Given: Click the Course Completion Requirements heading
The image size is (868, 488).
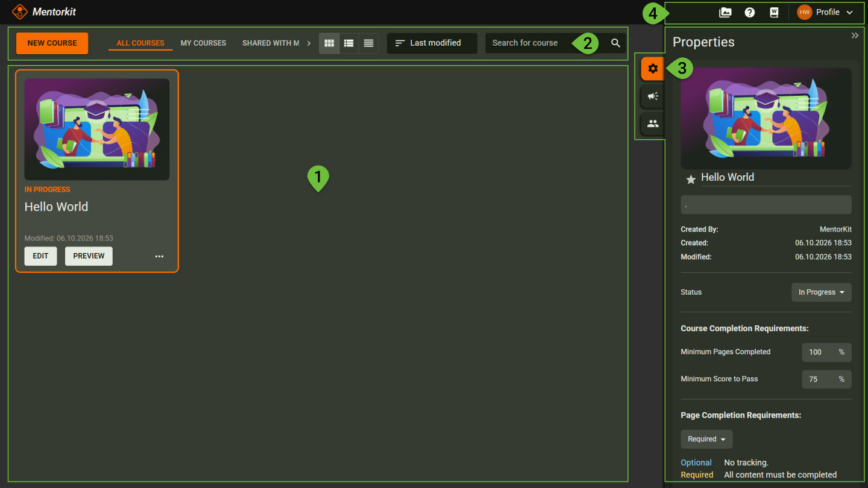Looking at the screenshot, I should pos(744,329).
